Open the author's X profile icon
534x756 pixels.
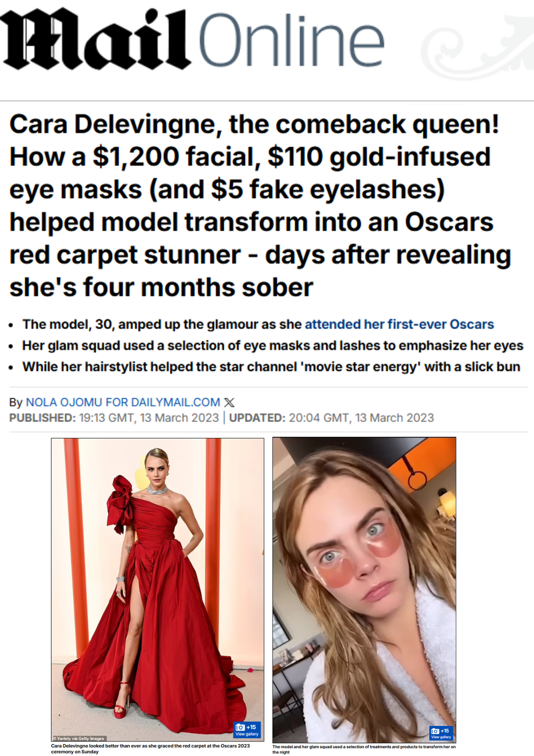click(229, 403)
